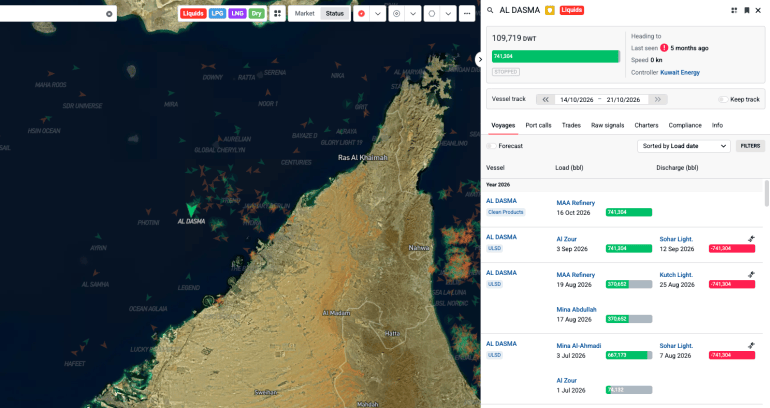
Task: Switch map coloring to Market
Action: (304, 14)
